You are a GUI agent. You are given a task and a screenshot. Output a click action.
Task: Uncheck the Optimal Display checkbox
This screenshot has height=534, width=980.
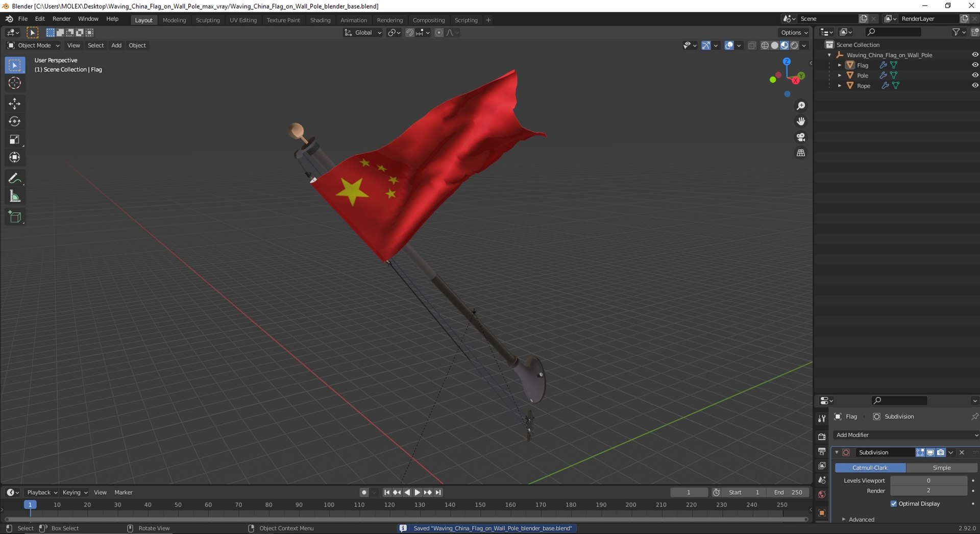tap(894, 504)
